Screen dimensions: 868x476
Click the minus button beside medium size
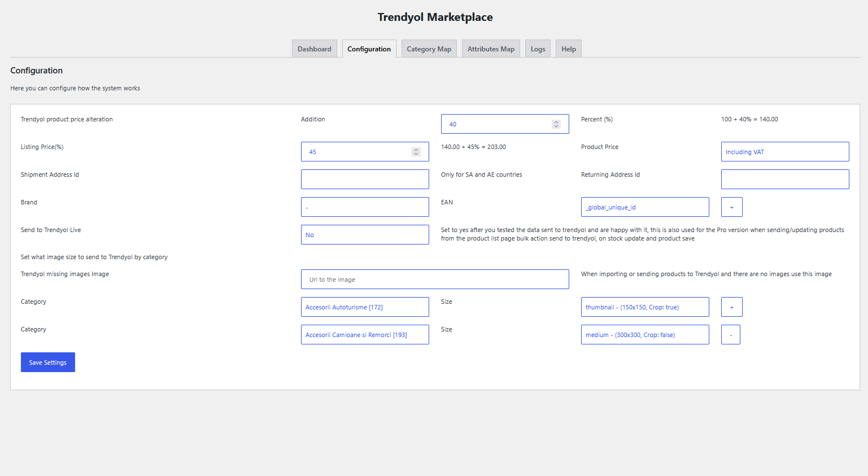[730, 335]
